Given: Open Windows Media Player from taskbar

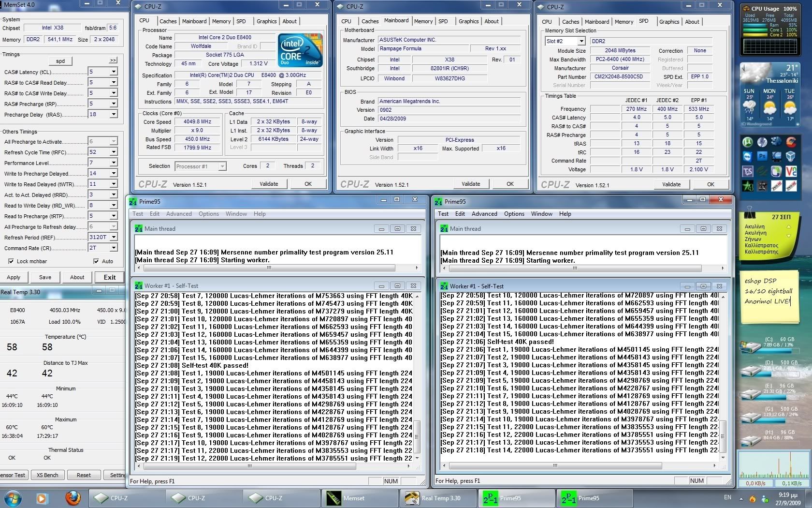Looking at the screenshot, I should 42,498.
